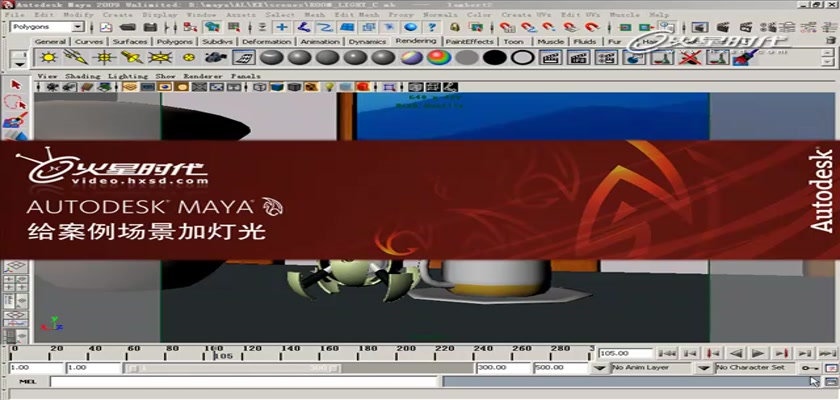840x400 pixels.
Task: Open the viewport Lighting menu
Action: click(128, 76)
